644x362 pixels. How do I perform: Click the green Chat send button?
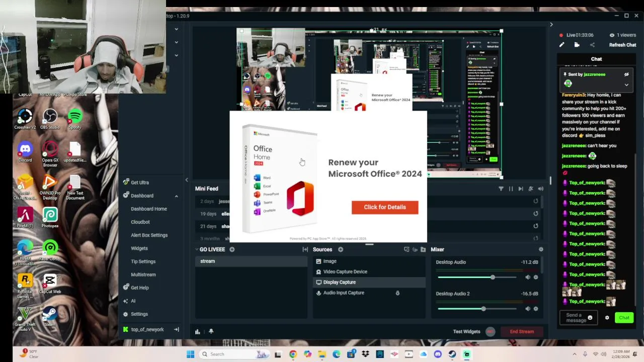[624, 318]
